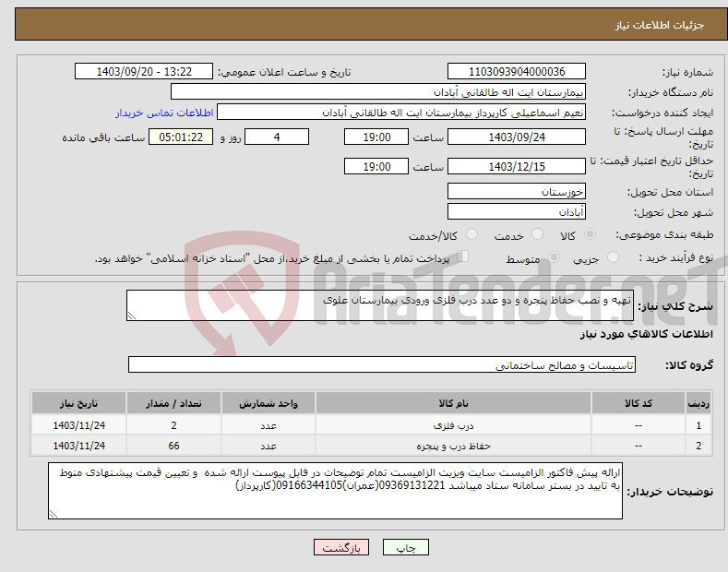Click the price validity time 19:00 field
Viewport: 728px width, 572px height.
pyautogui.click(x=376, y=166)
